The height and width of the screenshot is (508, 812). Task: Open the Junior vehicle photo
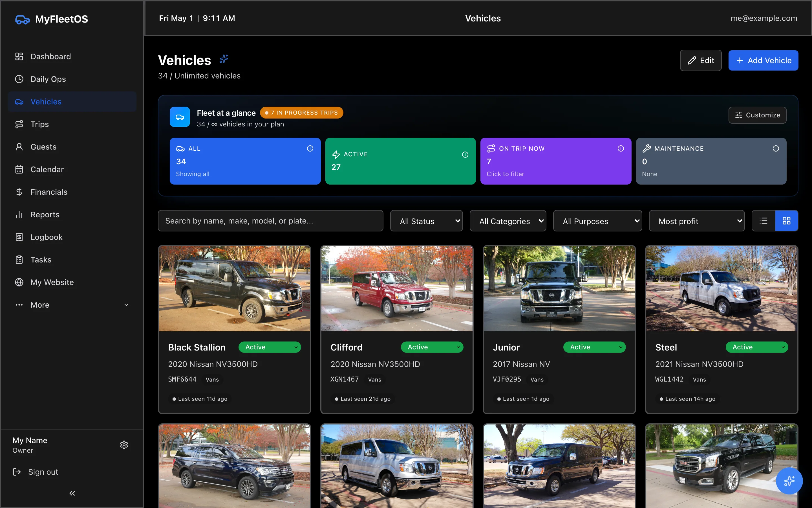click(559, 289)
